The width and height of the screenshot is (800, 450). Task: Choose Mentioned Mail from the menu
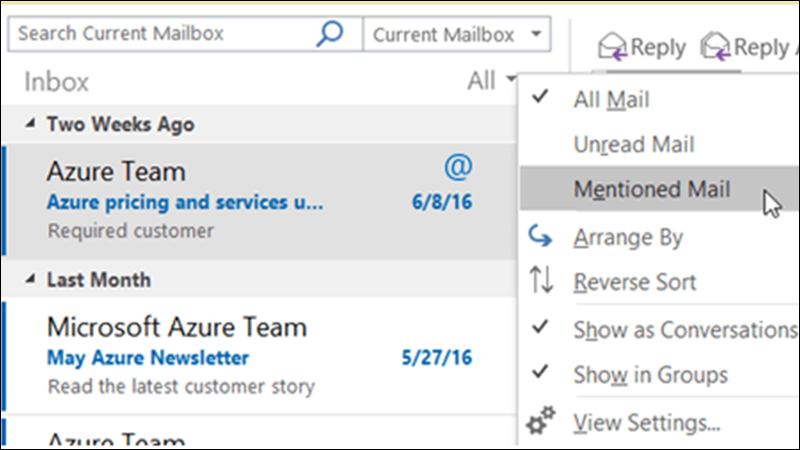tap(651, 189)
